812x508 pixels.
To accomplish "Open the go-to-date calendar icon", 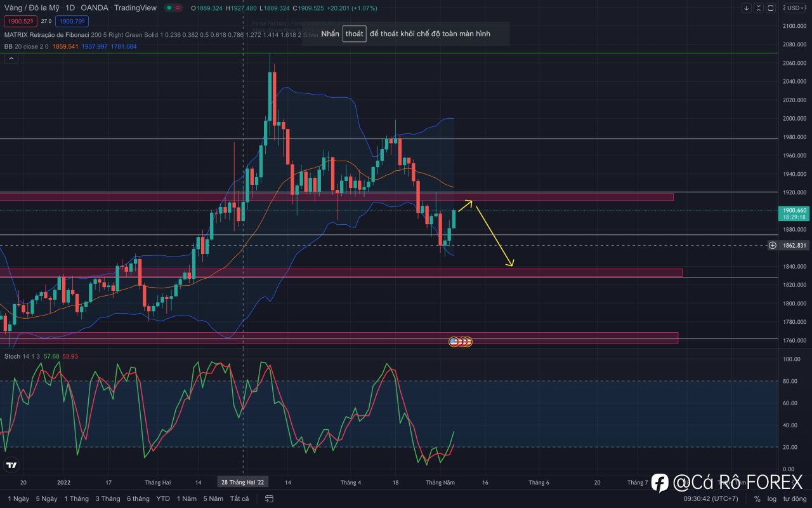I will (269, 499).
